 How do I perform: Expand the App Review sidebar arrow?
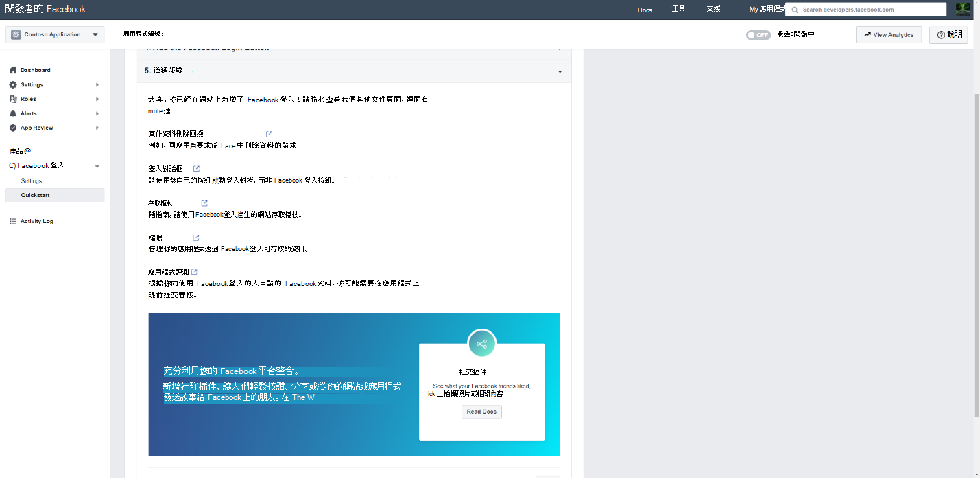click(97, 128)
